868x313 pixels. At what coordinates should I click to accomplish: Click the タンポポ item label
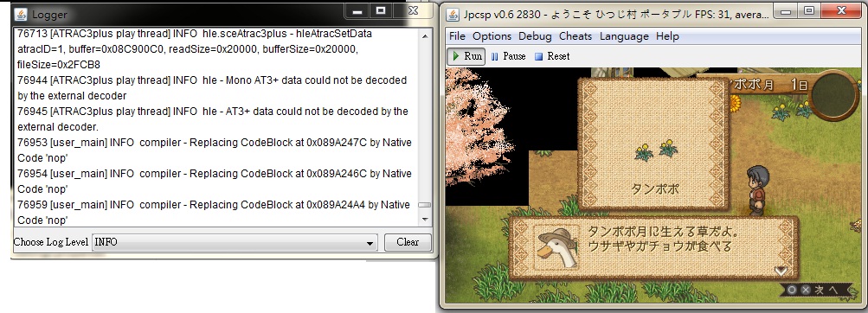pyautogui.click(x=655, y=189)
